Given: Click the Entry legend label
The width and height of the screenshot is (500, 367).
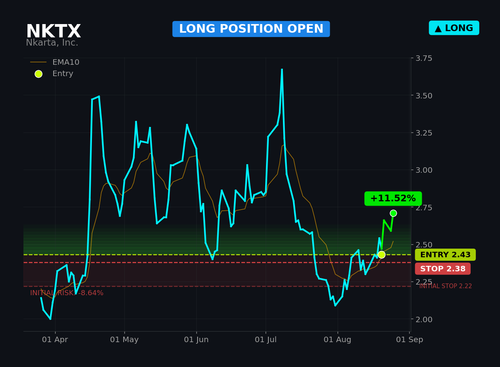Looking at the screenshot, I should (x=63, y=73).
